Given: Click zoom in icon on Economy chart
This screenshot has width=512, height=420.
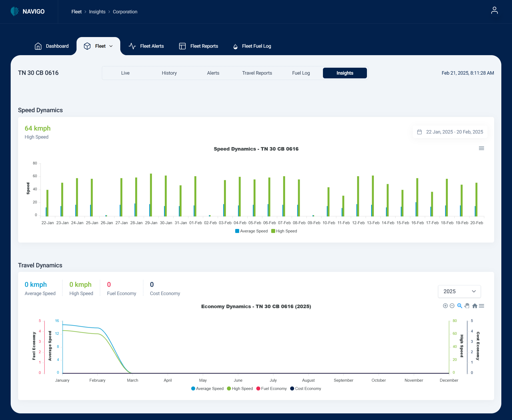Looking at the screenshot, I should (445, 306).
